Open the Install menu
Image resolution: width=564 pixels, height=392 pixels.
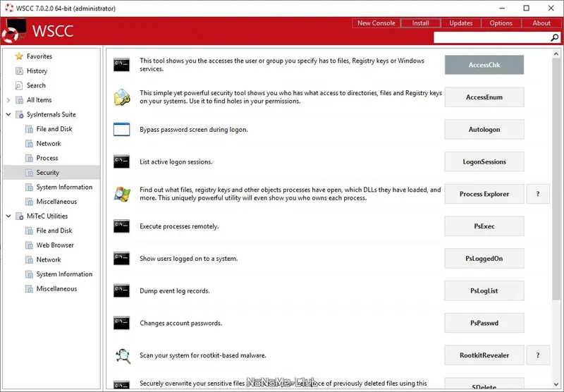pos(421,23)
